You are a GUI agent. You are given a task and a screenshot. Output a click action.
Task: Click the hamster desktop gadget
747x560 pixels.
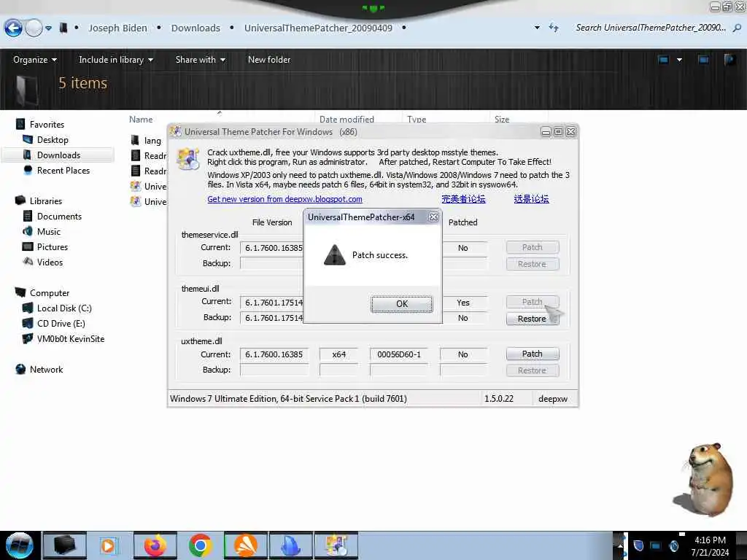pos(705,480)
